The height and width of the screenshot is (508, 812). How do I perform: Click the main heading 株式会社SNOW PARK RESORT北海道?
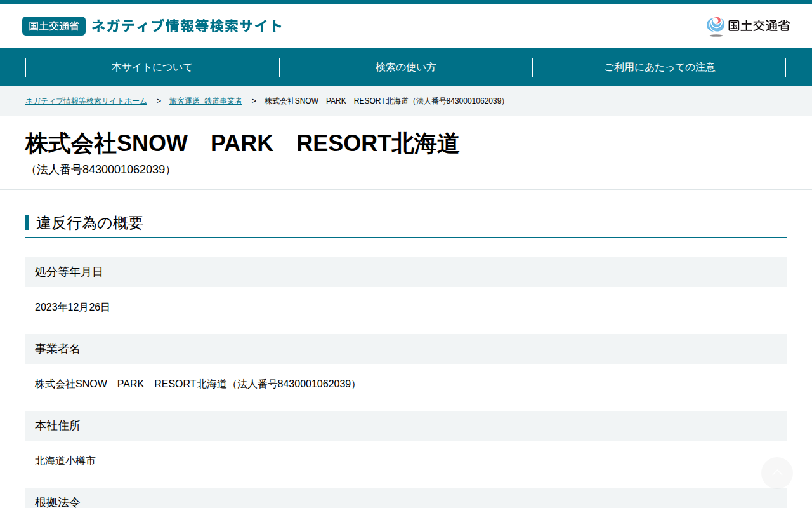click(242, 144)
